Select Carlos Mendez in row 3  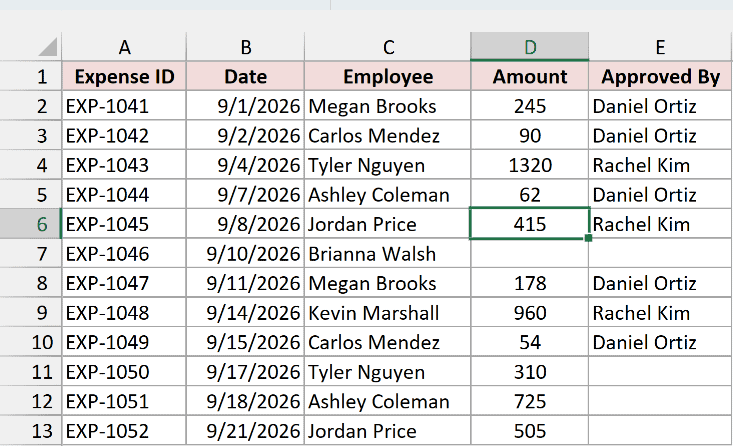(388, 135)
